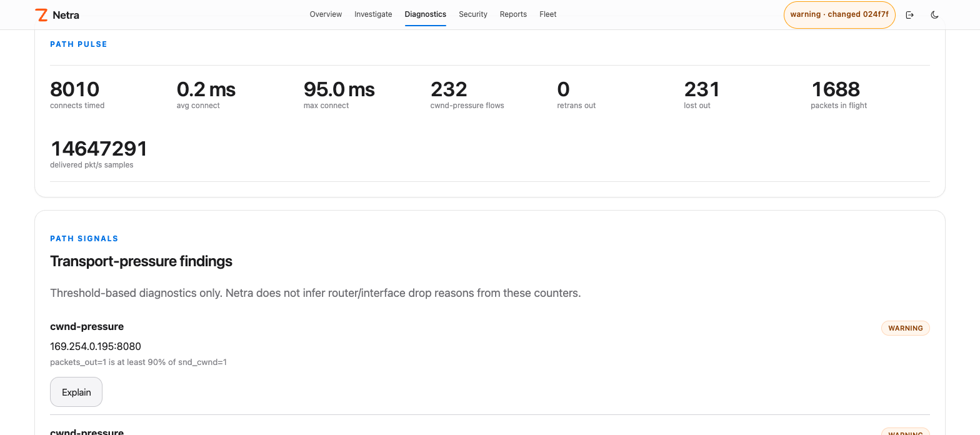Click the first cwnd-pressure finding title
Image resolution: width=980 pixels, height=435 pixels.
point(87,326)
